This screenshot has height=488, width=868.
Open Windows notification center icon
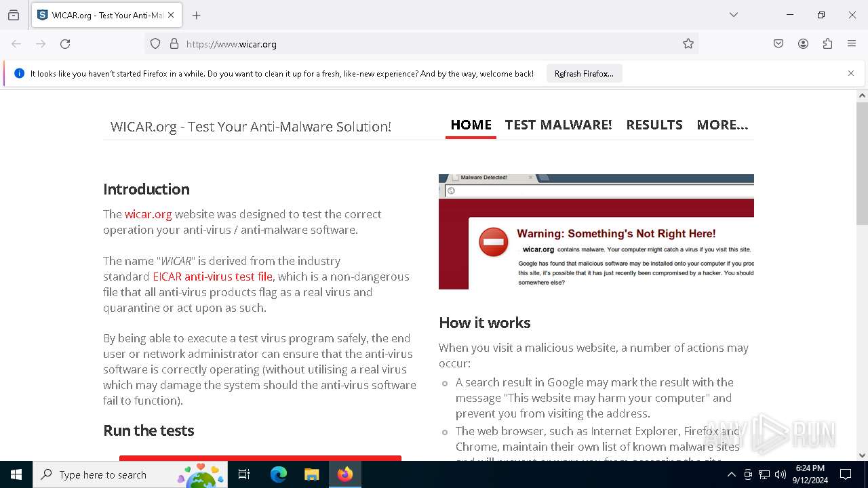click(846, 474)
